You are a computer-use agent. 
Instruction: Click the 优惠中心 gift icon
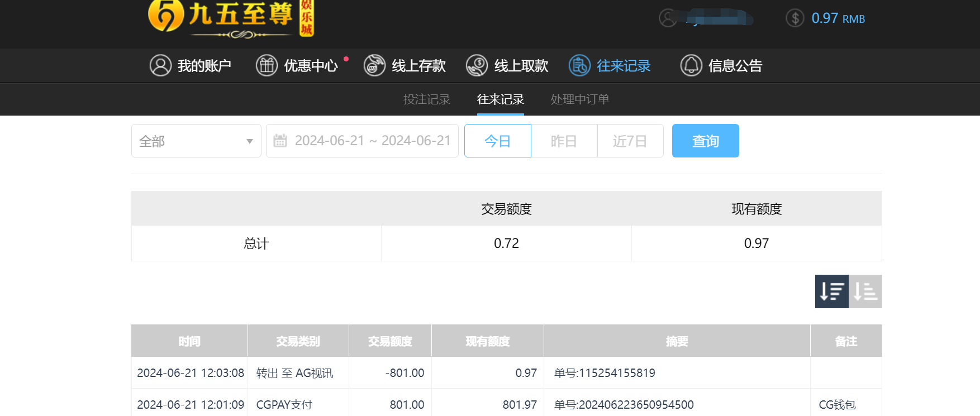click(x=267, y=65)
